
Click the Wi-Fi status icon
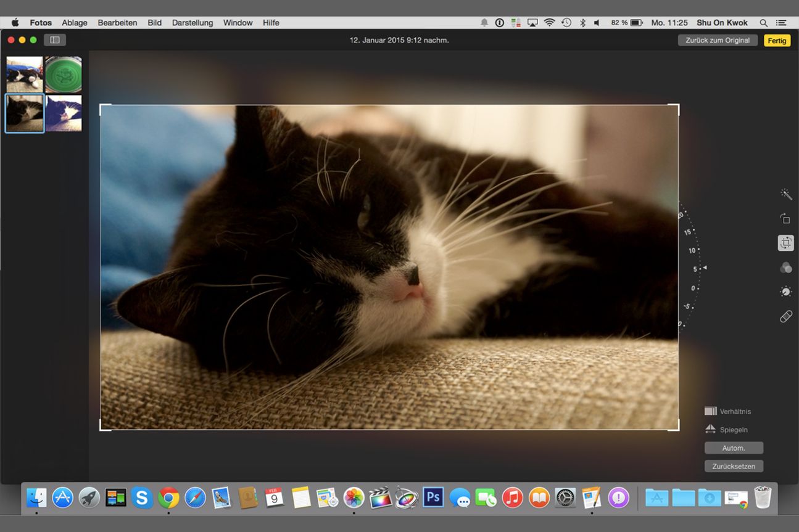tap(549, 23)
